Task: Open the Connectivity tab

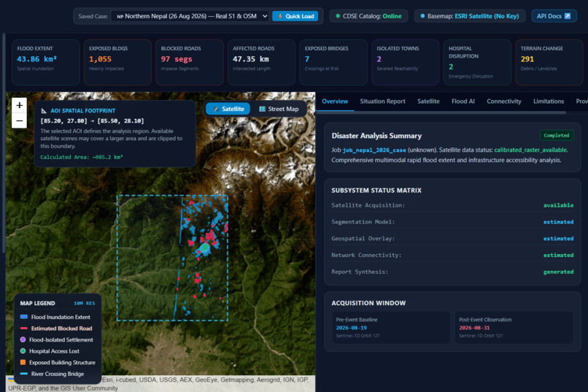Action: [503, 101]
